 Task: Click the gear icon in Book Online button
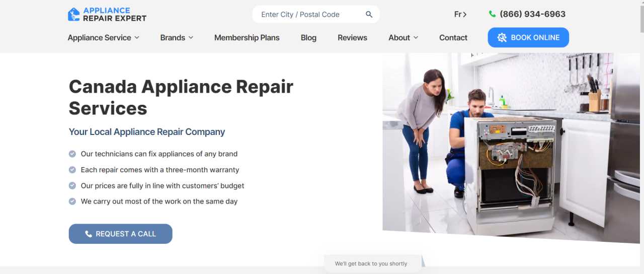pyautogui.click(x=502, y=38)
